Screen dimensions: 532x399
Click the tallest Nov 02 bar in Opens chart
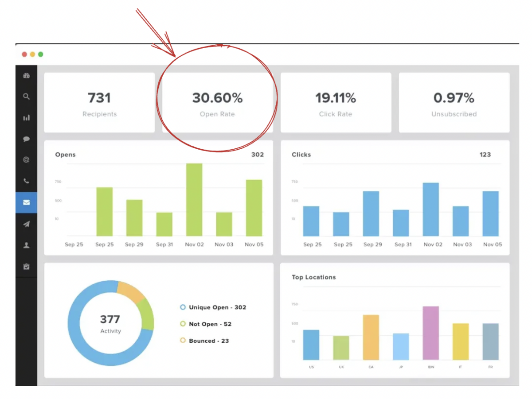tap(194, 199)
